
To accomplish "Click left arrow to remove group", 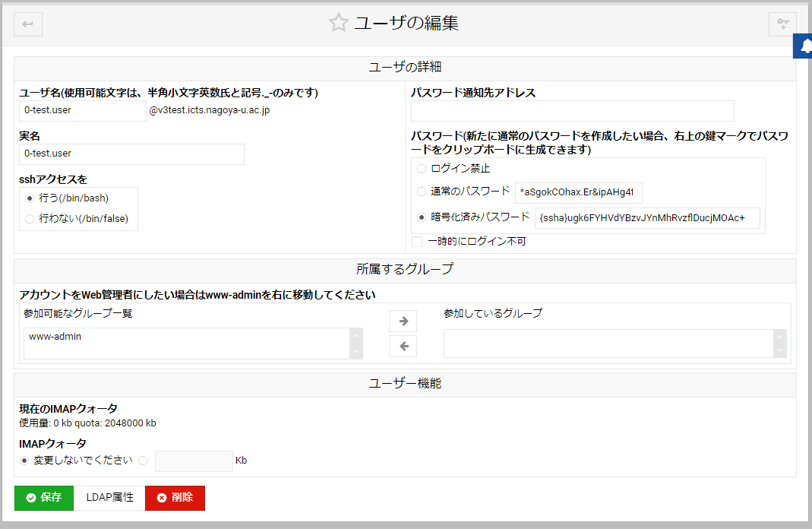I will tap(403, 346).
